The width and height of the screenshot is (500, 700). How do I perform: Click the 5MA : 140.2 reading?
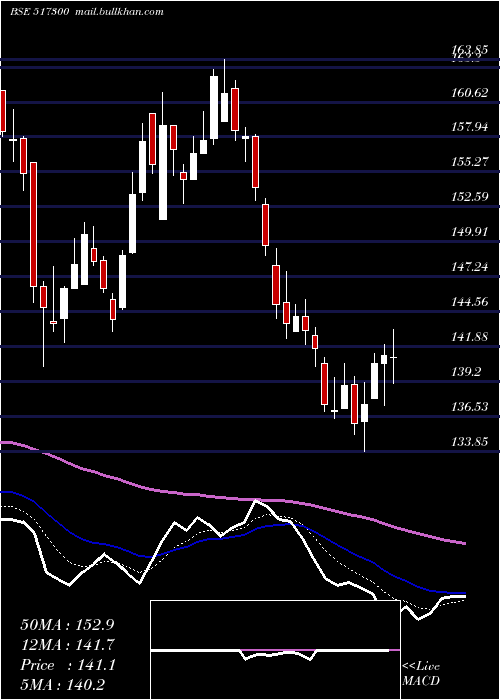(65, 684)
